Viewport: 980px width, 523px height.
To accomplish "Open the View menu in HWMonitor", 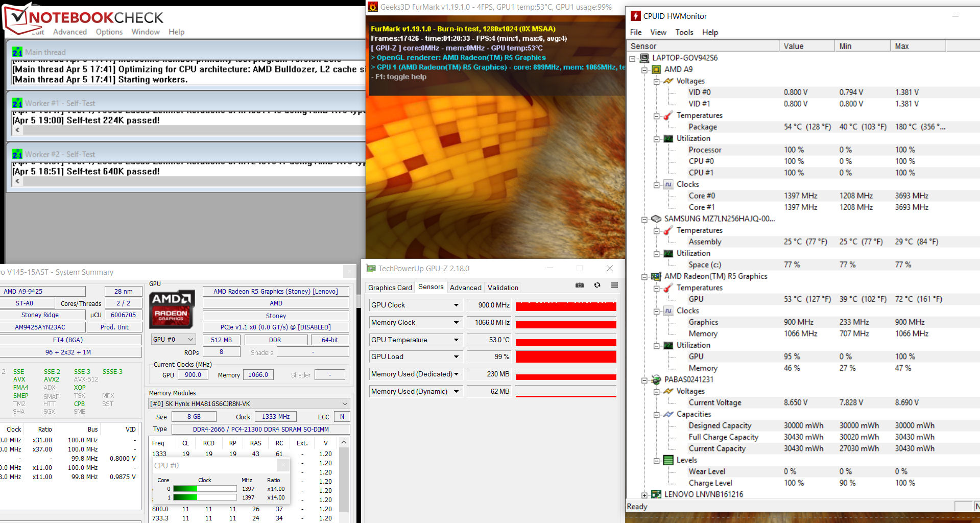I will point(658,32).
